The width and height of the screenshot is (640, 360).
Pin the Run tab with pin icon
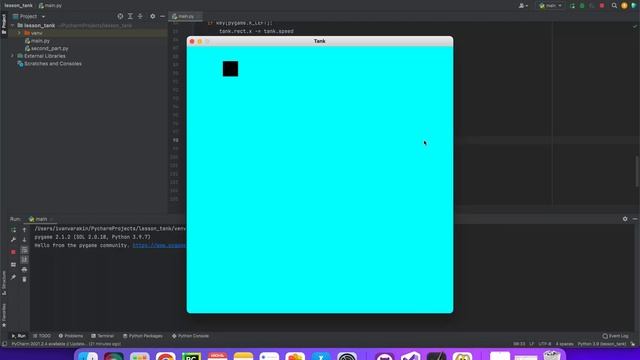click(13, 277)
